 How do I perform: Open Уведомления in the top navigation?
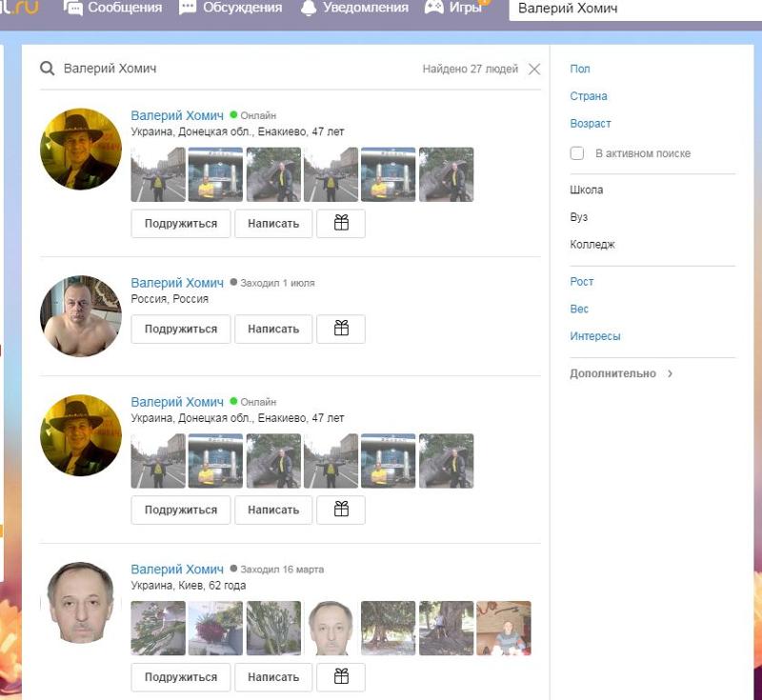(354, 8)
